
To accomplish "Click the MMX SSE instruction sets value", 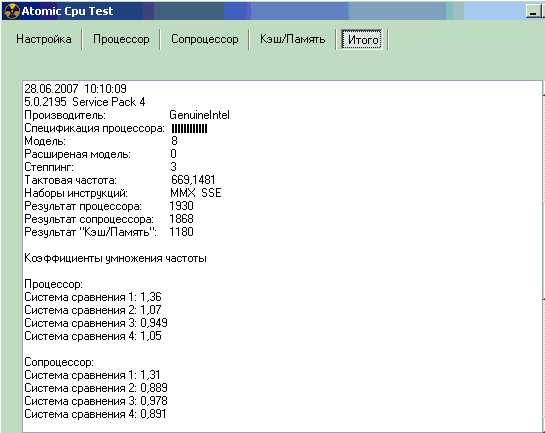I will coord(196,193).
